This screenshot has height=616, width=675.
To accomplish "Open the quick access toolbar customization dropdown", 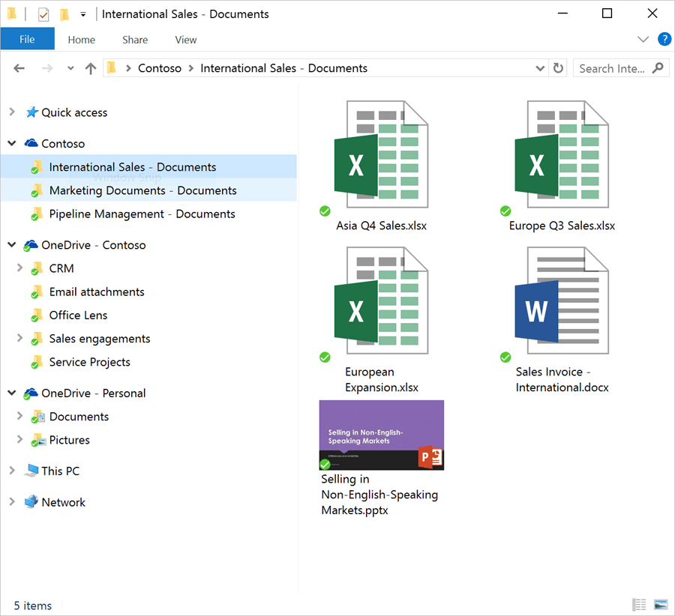I will pyautogui.click(x=82, y=13).
